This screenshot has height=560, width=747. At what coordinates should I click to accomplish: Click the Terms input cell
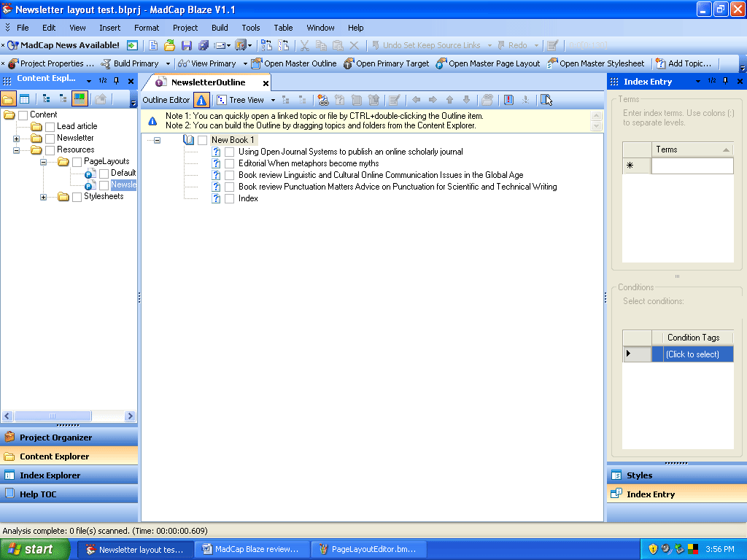692,166
